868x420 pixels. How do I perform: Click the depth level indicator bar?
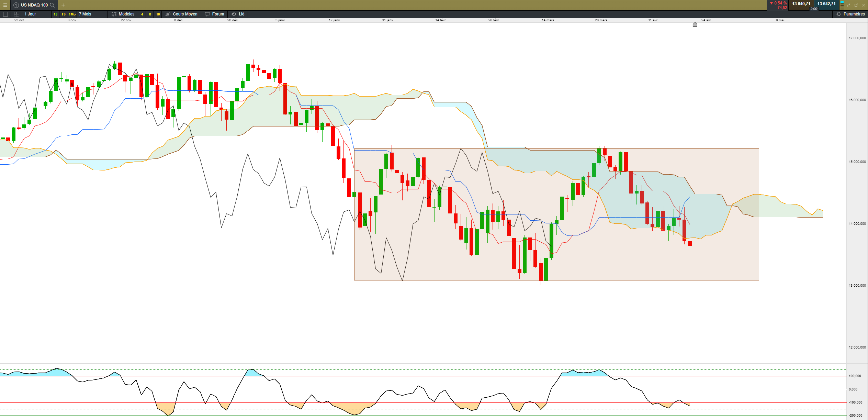pyautogui.click(x=842, y=5)
